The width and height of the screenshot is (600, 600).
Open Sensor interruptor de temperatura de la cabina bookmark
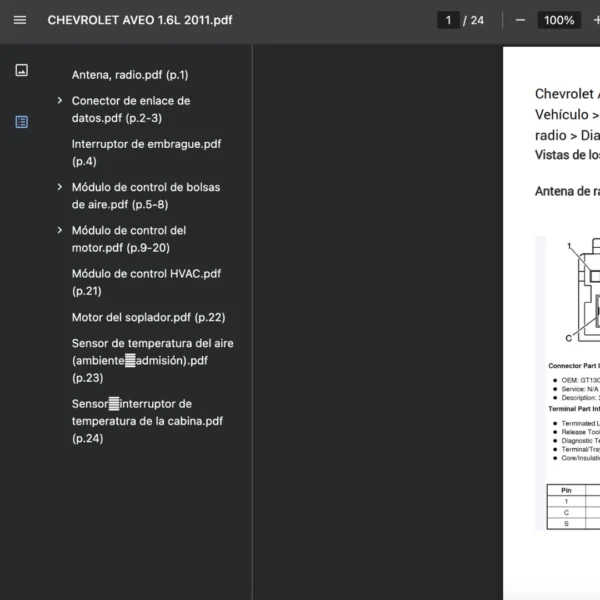pyautogui.click(x=147, y=421)
